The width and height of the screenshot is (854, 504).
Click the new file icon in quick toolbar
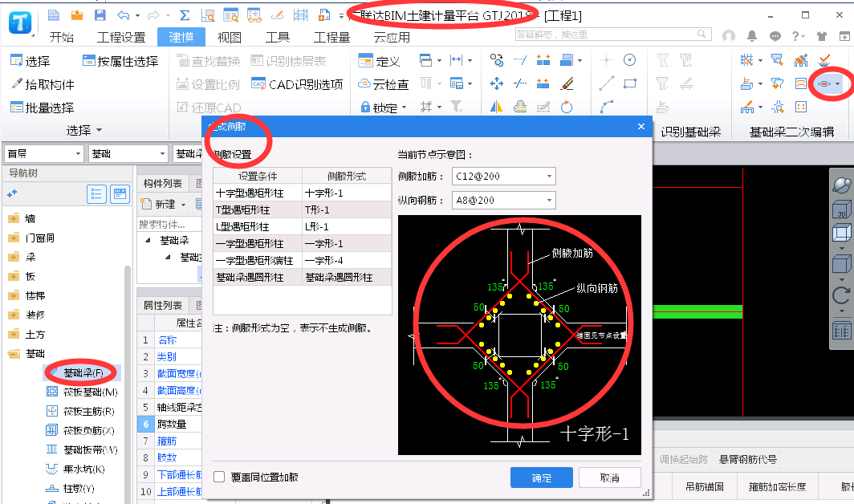pos(53,14)
